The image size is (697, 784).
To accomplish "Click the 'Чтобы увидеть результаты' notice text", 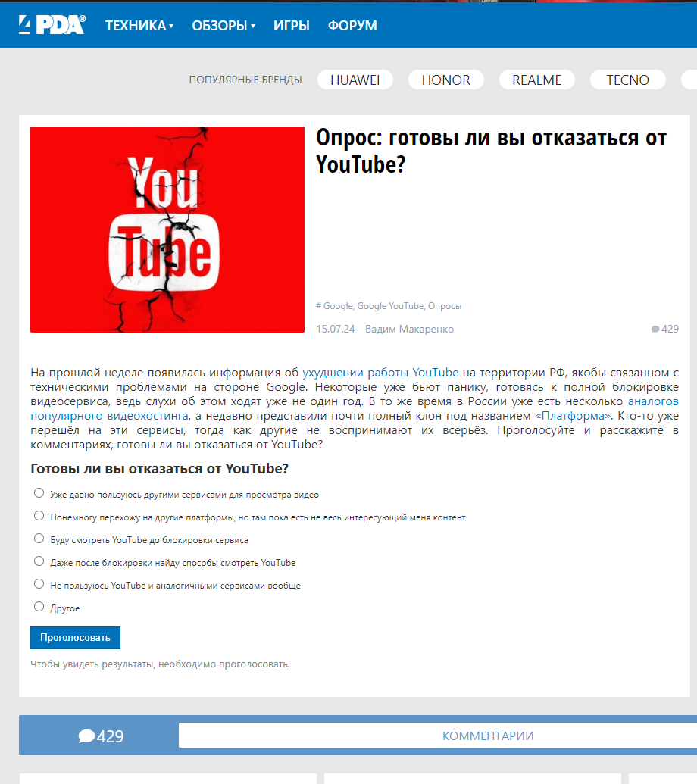I will [x=160, y=664].
